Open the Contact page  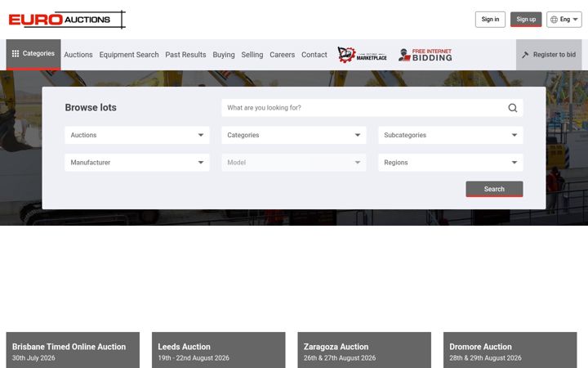click(x=314, y=55)
